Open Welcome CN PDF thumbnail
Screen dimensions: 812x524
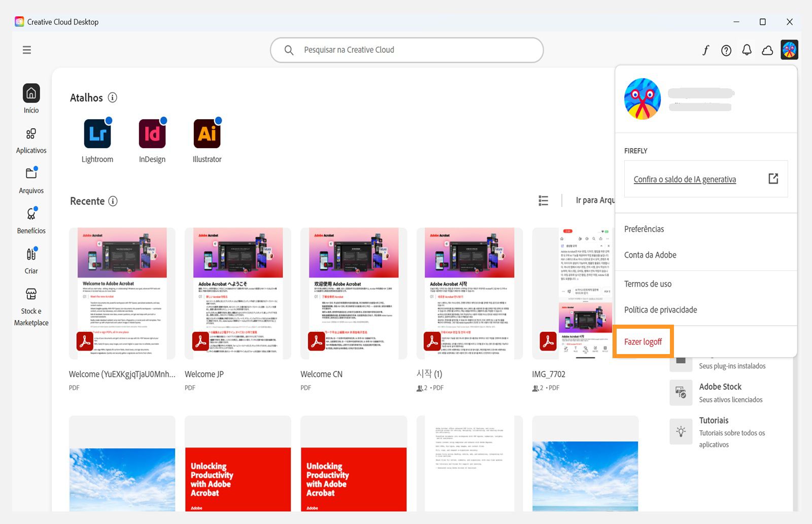point(354,293)
